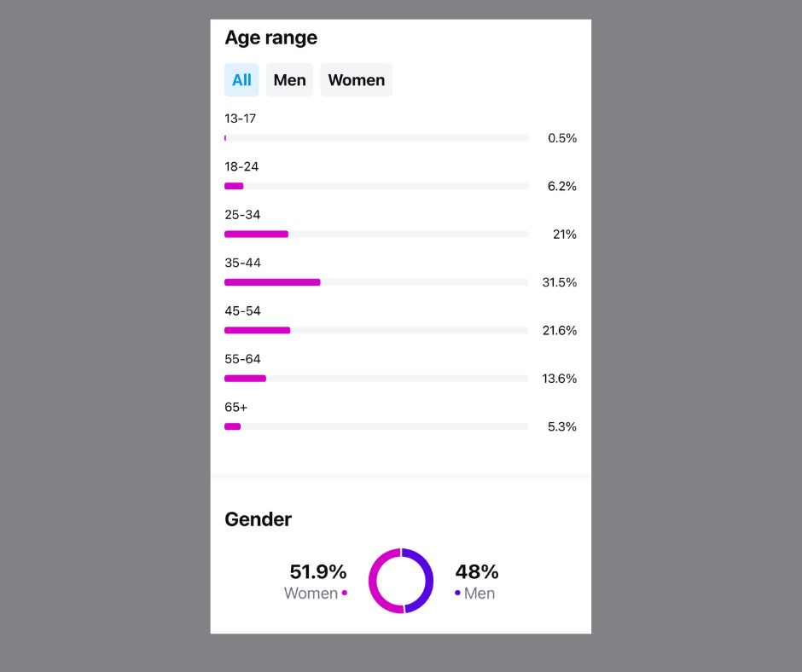Click the 35-44 age range bar
The width and height of the screenshot is (802, 672).
click(375, 281)
